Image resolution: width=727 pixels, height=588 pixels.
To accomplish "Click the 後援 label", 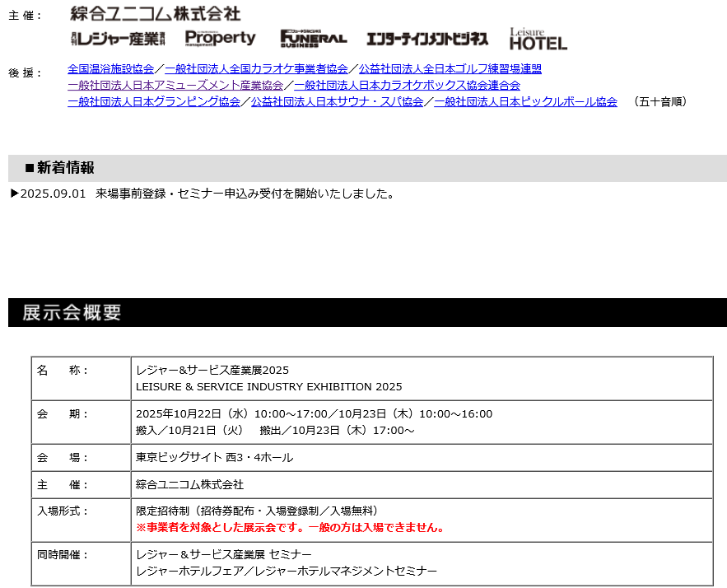I will (26, 72).
